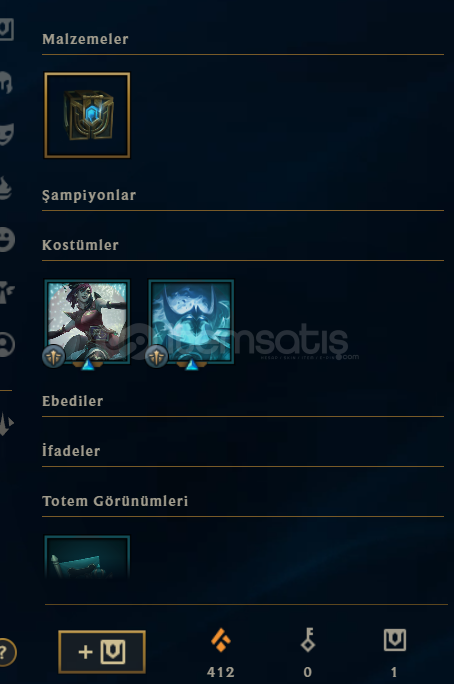454x684 pixels.
Task: Select the ward skin shard under Totem Görünümleri
Action: tap(87, 557)
